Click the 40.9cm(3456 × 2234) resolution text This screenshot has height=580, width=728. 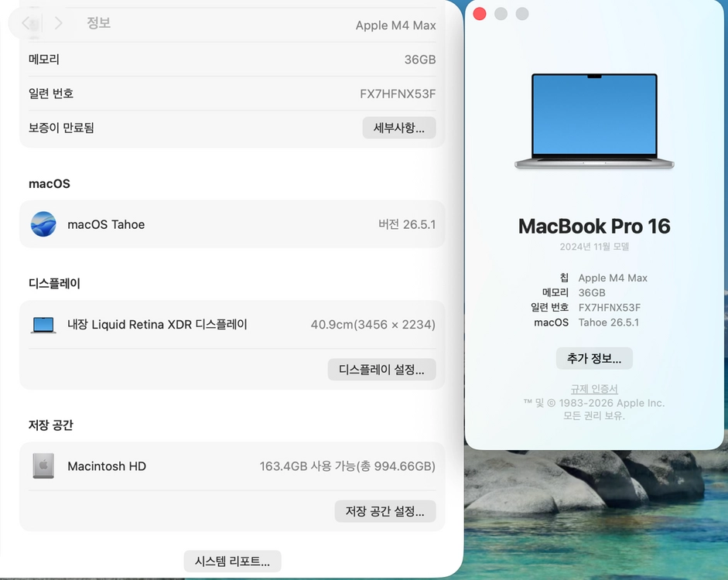(374, 324)
